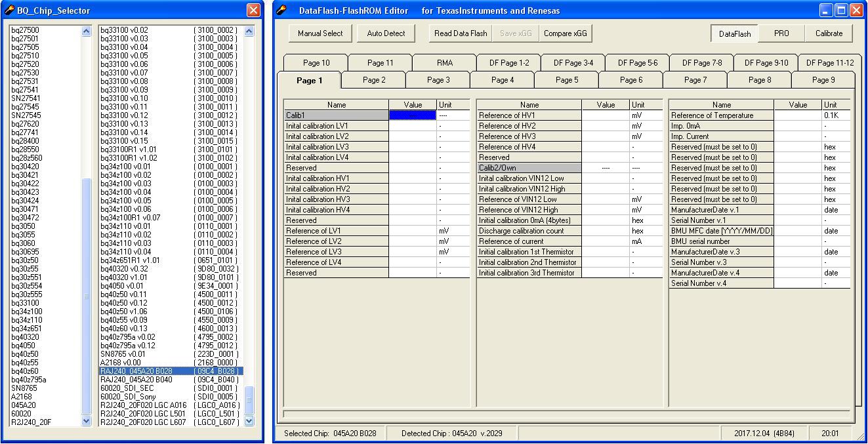
Task: Open the DF Page 9-10 tab
Action: click(766, 63)
